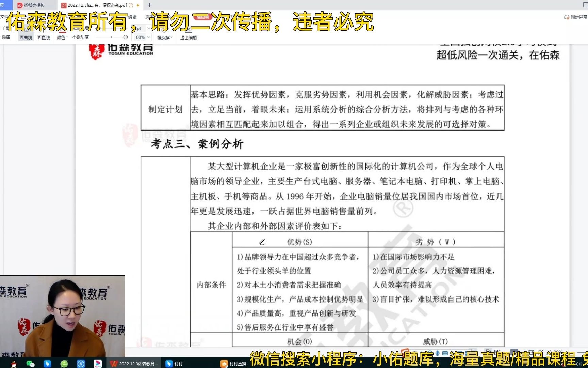This screenshot has width=588, height=368.
Task: Toggle the 画直线 straight line tool
Action: (44, 37)
